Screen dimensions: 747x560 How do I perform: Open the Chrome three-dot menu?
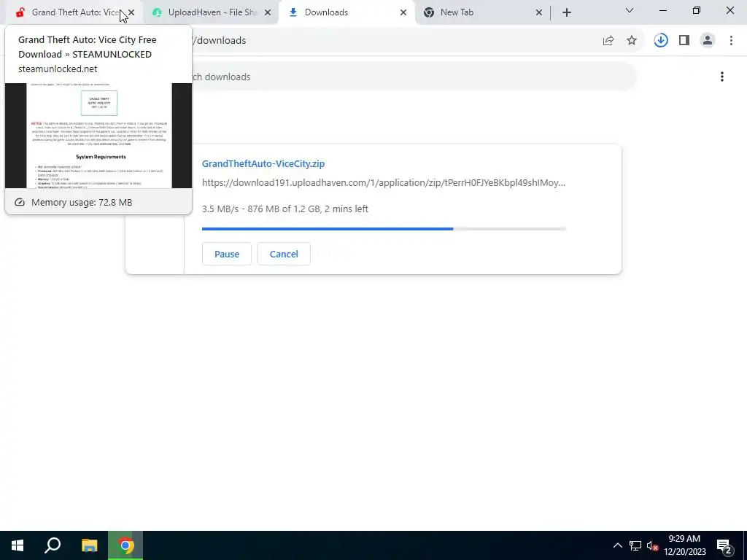click(731, 41)
